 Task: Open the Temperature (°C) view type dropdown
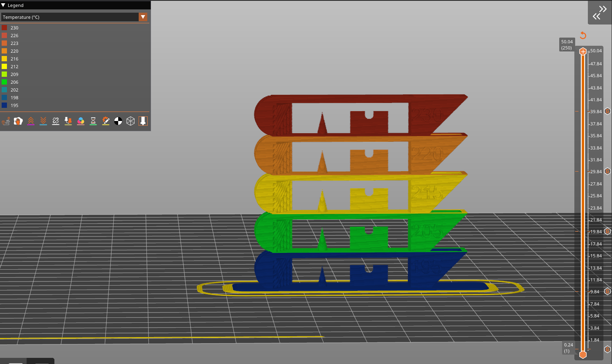click(x=143, y=17)
